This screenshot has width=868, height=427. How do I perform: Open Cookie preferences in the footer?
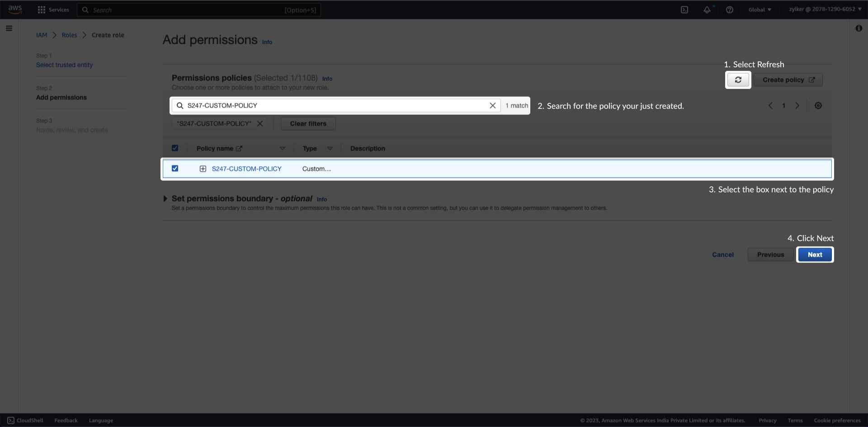837,421
